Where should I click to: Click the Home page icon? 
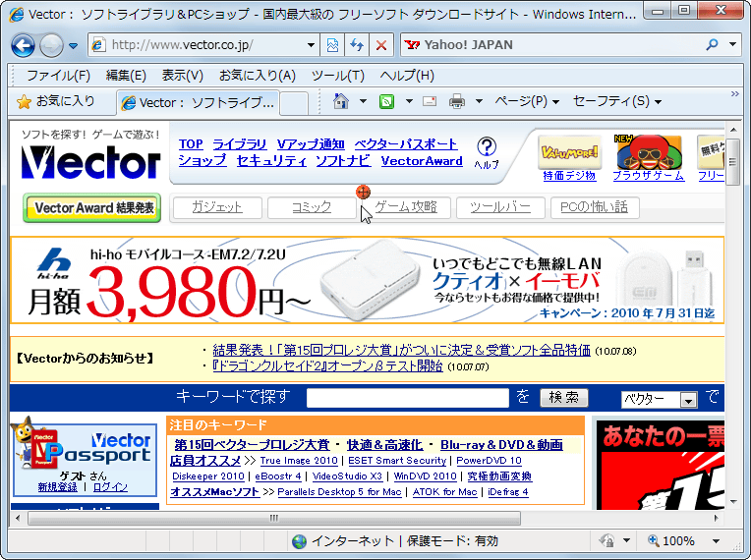point(341,101)
